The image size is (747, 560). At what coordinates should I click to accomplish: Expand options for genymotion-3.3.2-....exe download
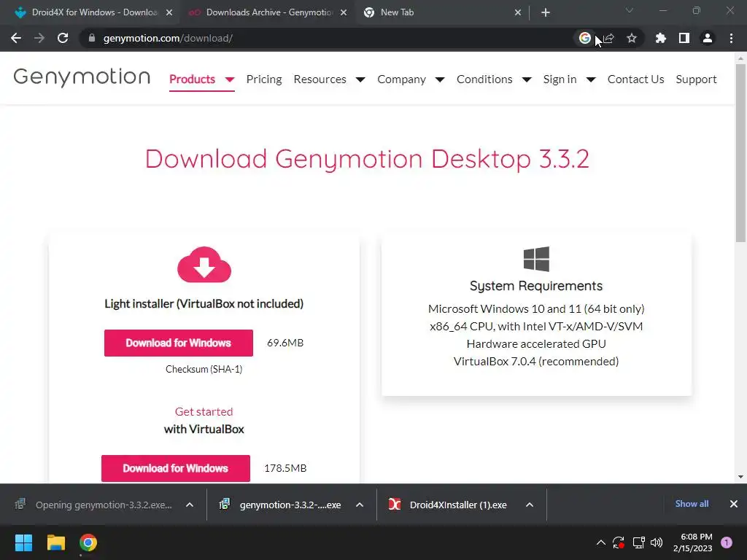pyautogui.click(x=360, y=505)
